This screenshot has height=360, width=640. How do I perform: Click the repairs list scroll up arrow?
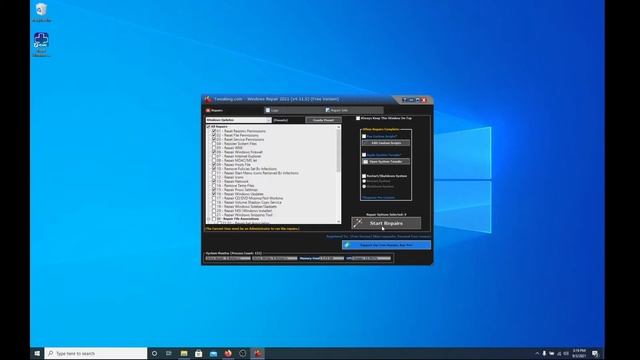click(x=338, y=127)
